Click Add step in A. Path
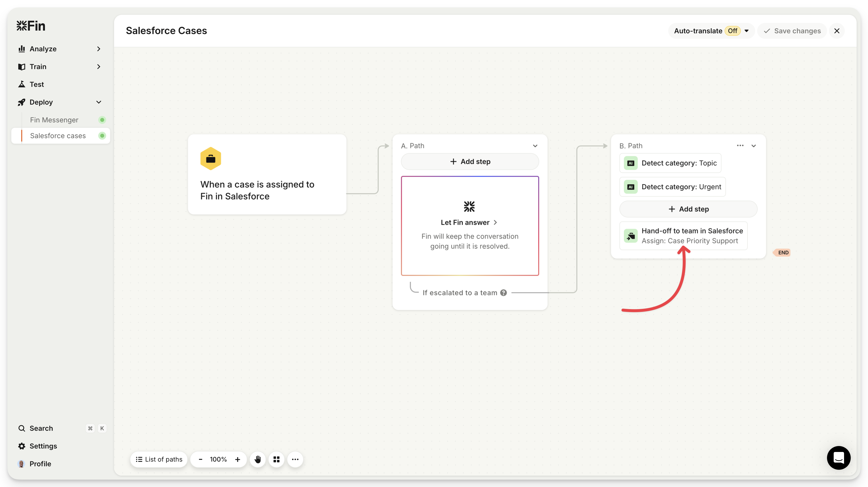This screenshot has height=487, width=868. 470,162
